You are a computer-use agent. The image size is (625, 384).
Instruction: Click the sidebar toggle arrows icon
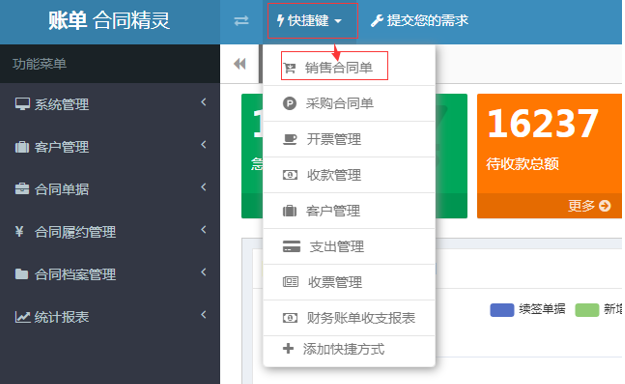tap(241, 20)
